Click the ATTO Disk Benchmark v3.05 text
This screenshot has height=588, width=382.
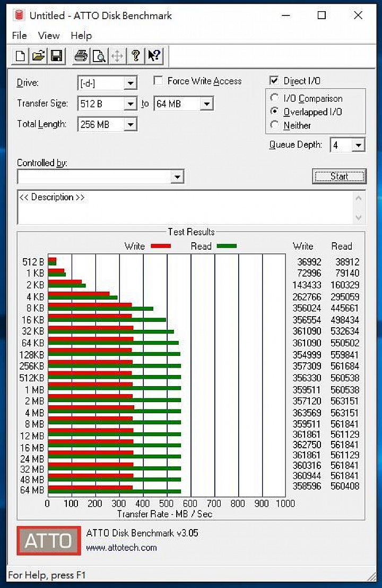142,533
